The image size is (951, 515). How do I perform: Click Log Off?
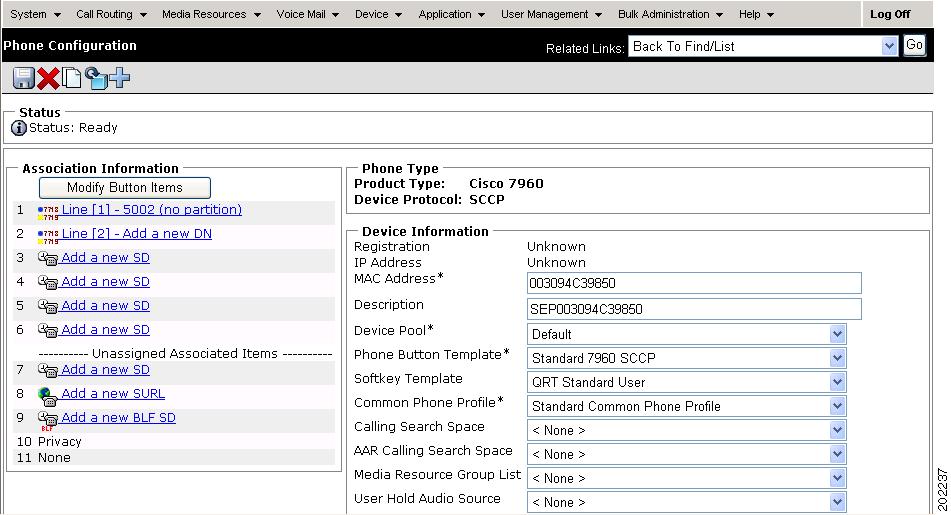[x=890, y=14]
